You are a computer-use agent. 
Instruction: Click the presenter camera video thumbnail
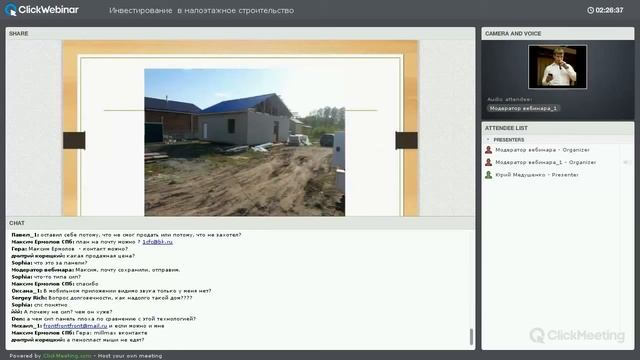coord(557,67)
